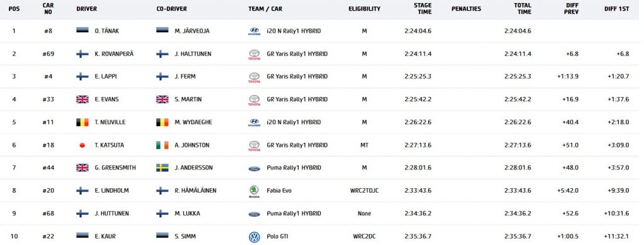
Task: Open driver O. TÄNAK's name link
Action: 107,31
